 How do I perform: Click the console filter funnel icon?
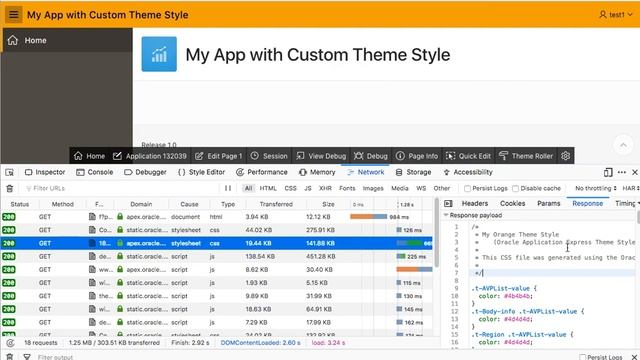[27, 357]
